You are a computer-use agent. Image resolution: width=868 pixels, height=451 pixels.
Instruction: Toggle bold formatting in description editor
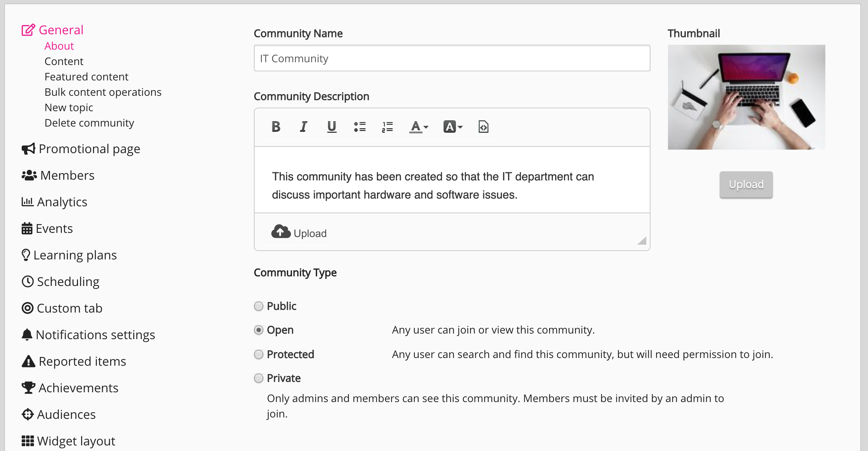coord(276,127)
